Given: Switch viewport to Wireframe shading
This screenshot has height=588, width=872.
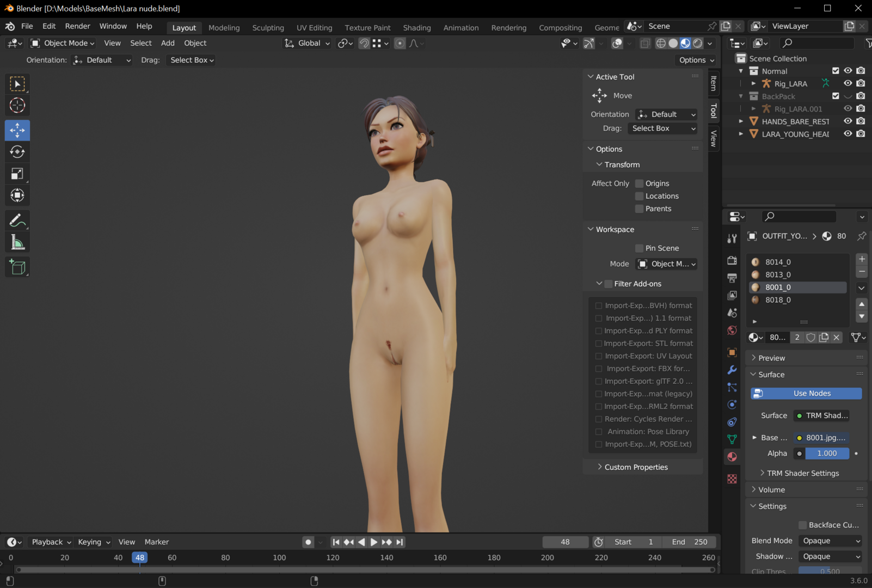Looking at the screenshot, I should click(x=661, y=43).
